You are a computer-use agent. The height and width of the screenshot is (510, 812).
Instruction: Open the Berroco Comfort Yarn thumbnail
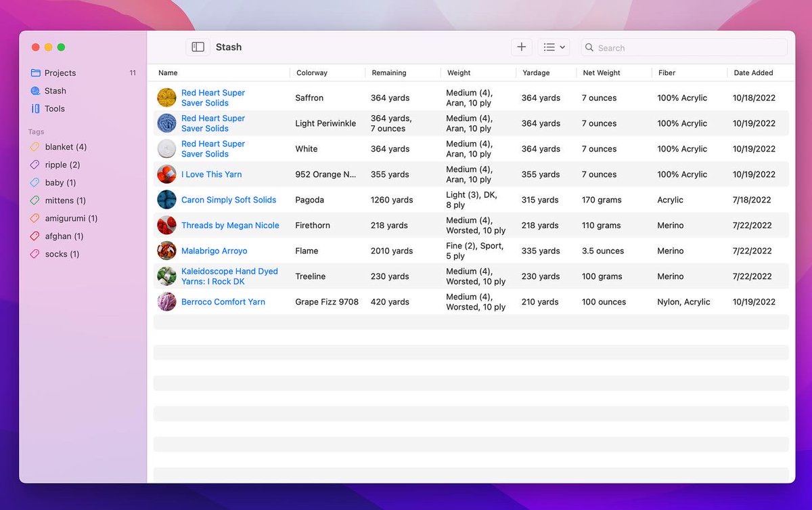[x=166, y=301]
